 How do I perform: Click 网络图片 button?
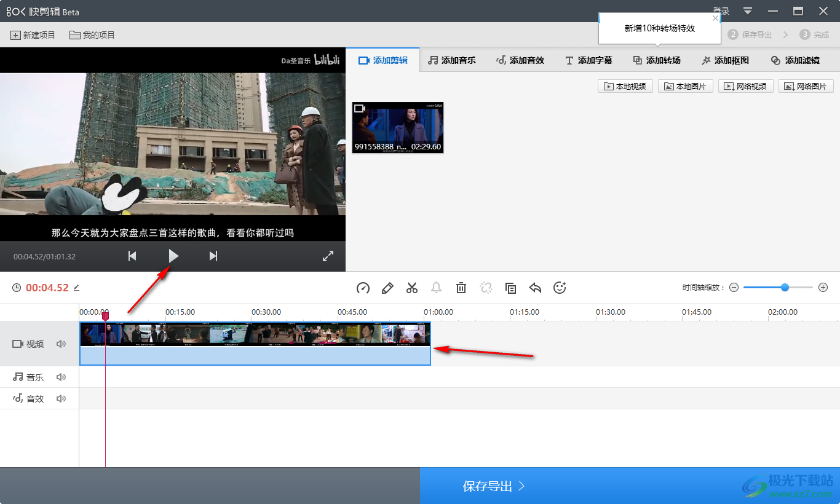[x=806, y=87]
